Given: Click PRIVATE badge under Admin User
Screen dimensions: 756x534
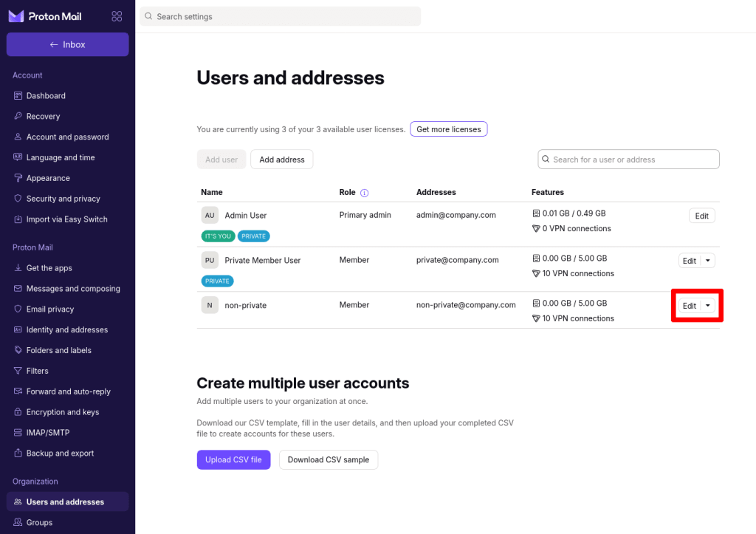Looking at the screenshot, I should (254, 236).
